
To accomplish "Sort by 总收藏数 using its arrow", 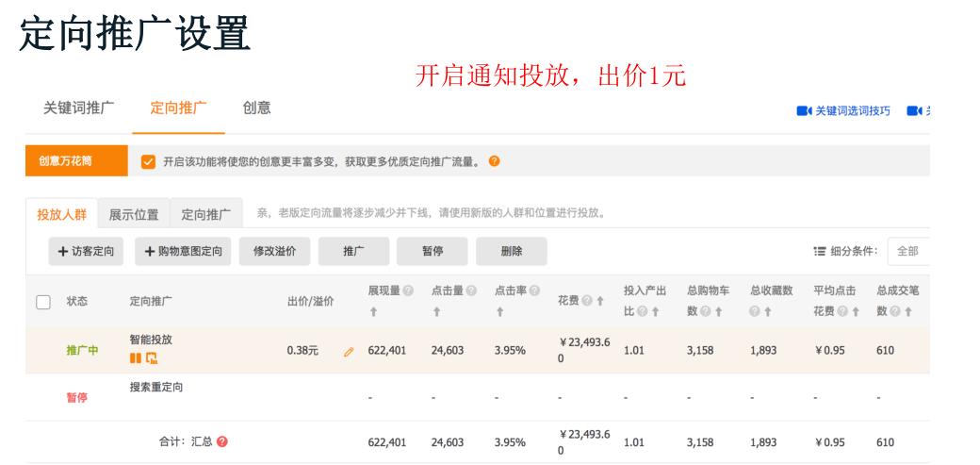I will (x=767, y=311).
